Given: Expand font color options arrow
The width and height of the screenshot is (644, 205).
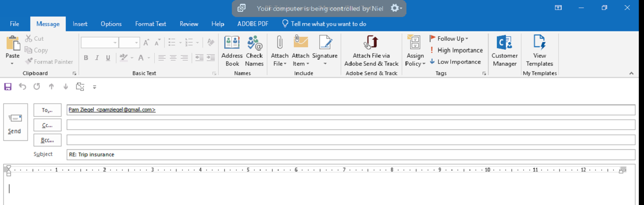Looking at the screenshot, I should click(149, 58).
